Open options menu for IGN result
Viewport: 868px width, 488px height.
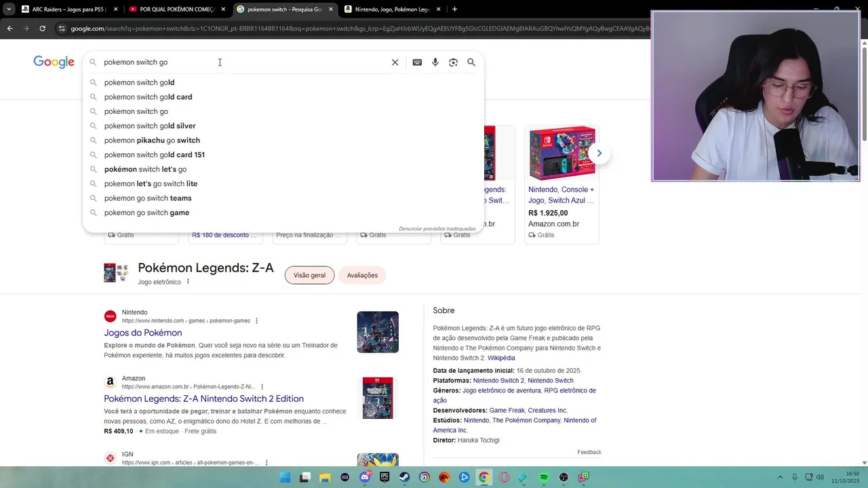click(267, 463)
